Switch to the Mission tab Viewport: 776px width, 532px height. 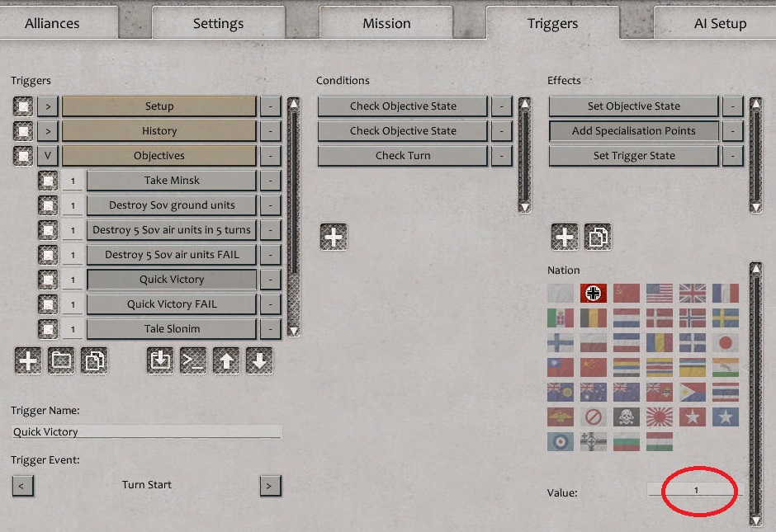[386, 23]
